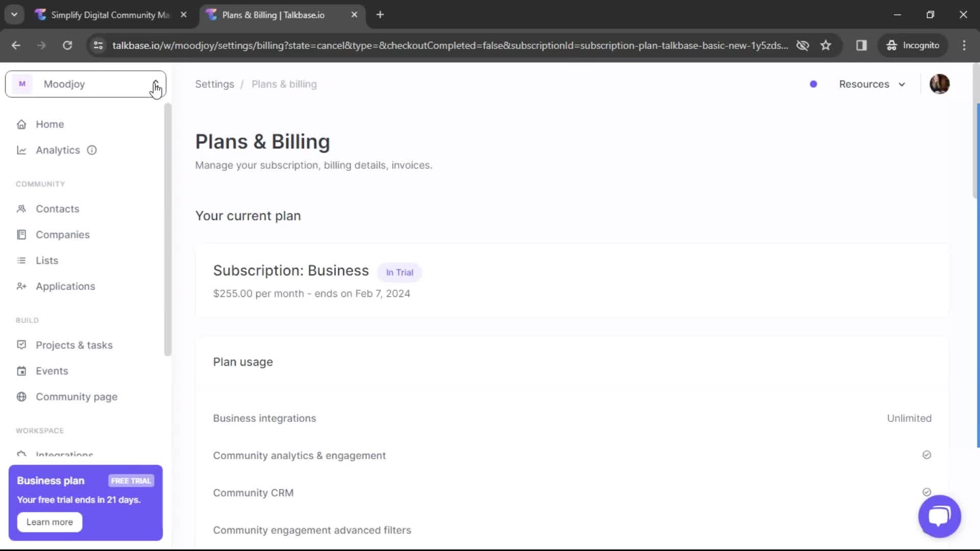Click the Home sidebar icon
This screenshot has width=980, height=551.
(21, 124)
